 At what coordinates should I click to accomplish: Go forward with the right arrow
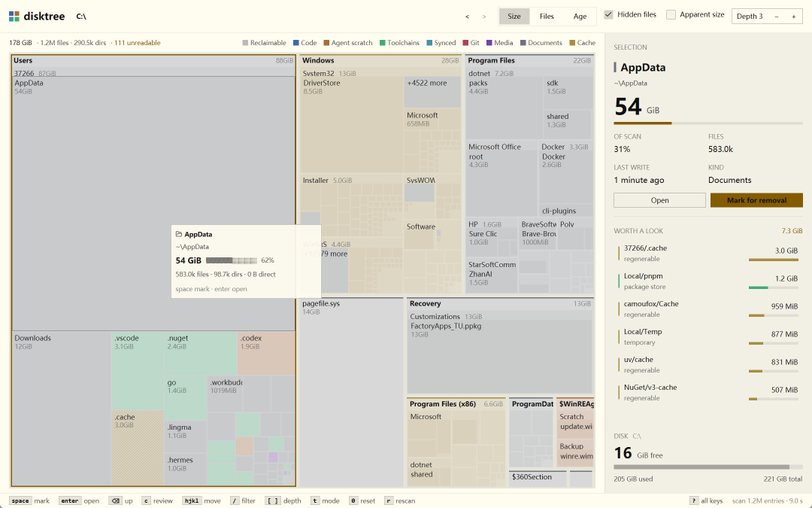point(484,16)
